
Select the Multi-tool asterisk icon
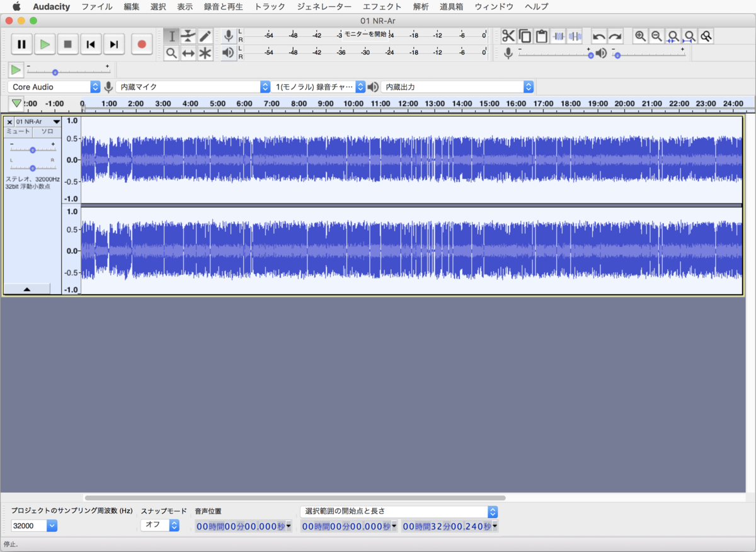tap(205, 53)
